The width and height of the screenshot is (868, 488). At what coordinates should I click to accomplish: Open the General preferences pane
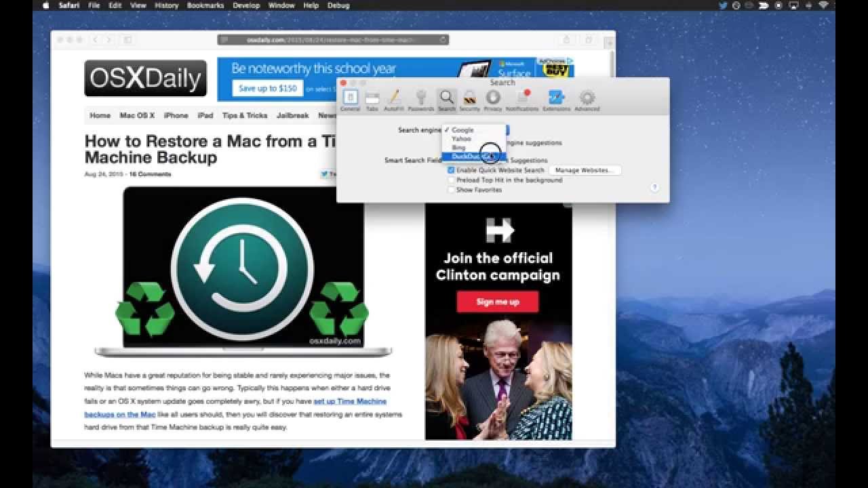350,100
